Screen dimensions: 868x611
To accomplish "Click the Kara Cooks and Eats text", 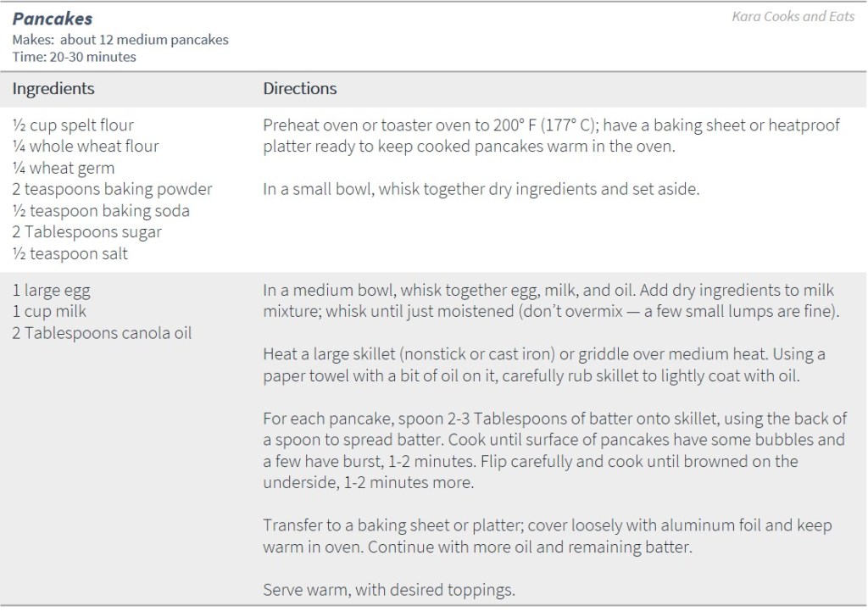I will (x=793, y=16).
